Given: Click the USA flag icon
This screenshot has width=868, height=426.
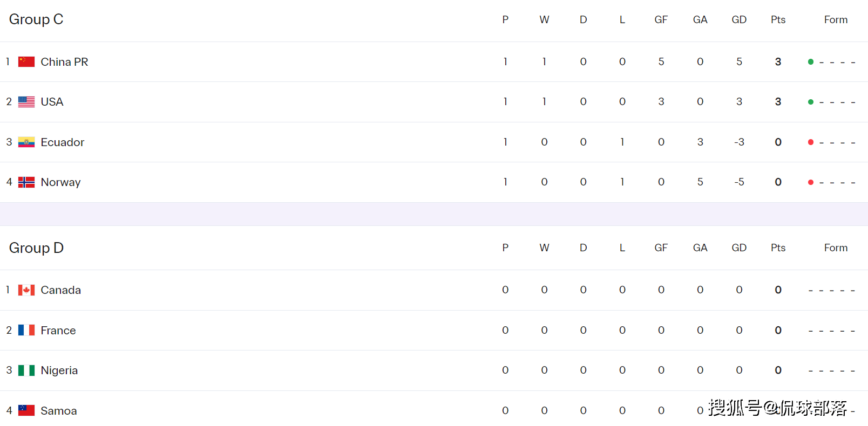Looking at the screenshot, I should pos(26,102).
